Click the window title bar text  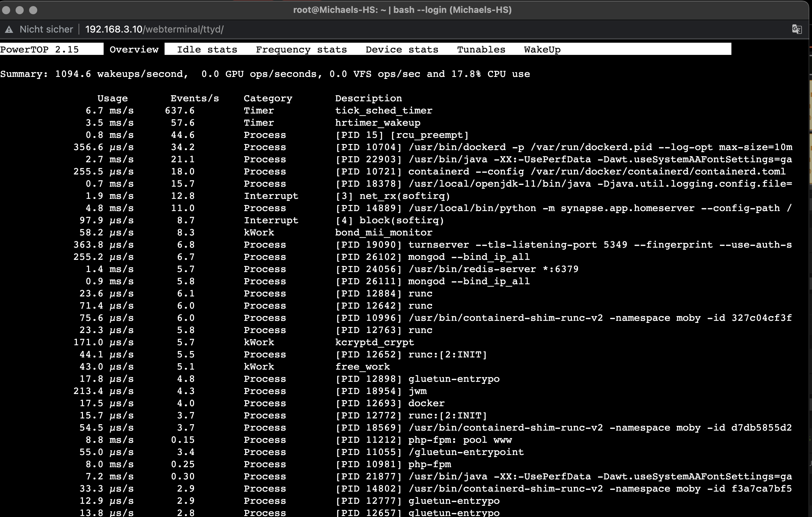[402, 10]
